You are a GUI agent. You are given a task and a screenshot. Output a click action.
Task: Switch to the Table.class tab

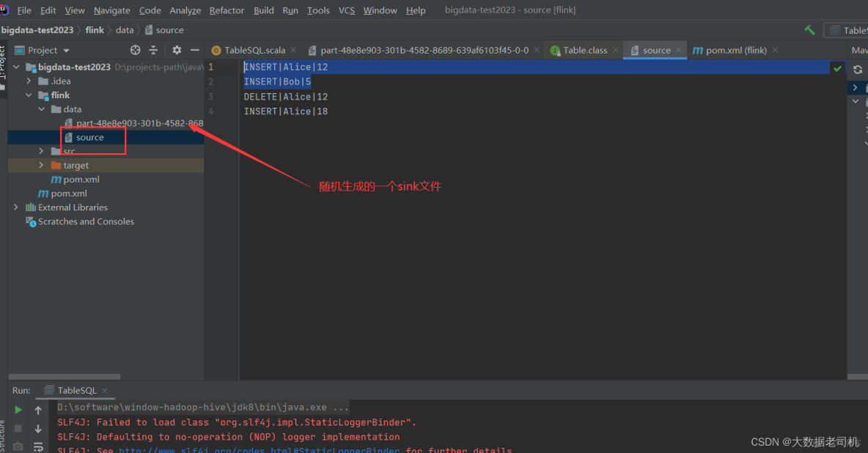pyautogui.click(x=584, y=50)
